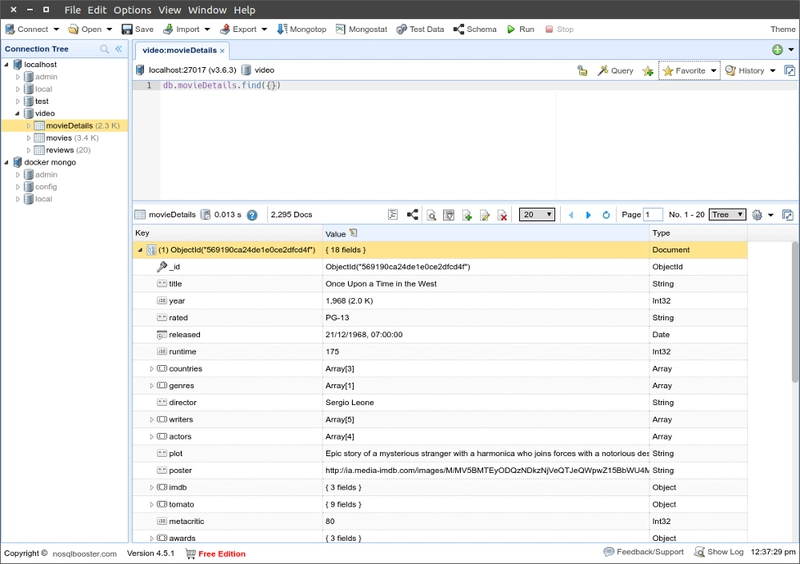
Task: Click the add document icon
Action: (467, 215)
